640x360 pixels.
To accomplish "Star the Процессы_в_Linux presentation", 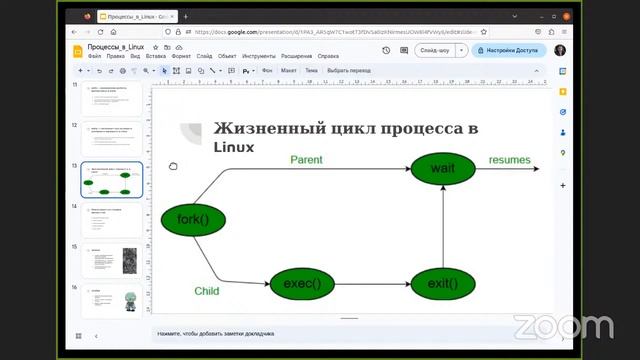I will tap(156, 47).
